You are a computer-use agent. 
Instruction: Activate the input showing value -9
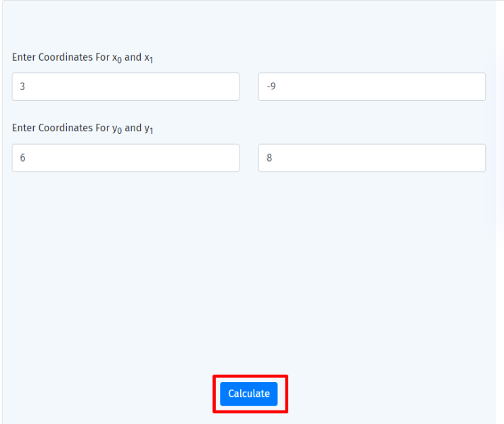(x=371, y=87)
